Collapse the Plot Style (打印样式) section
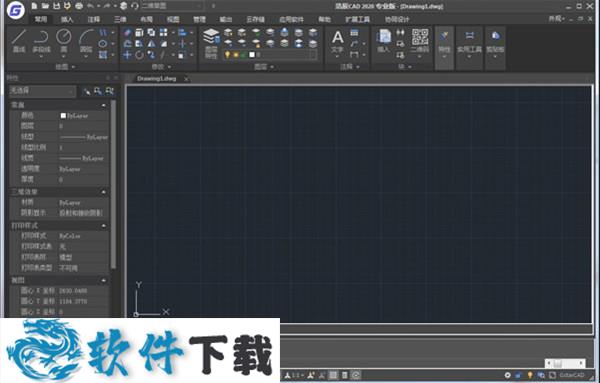 pyautogui.click(x=103, y=226)
